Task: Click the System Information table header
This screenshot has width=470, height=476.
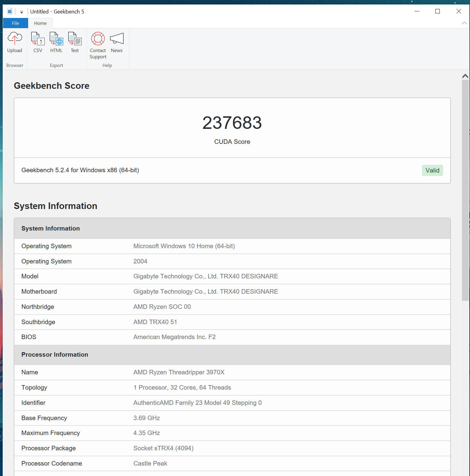Action: click(x=232, y=228)
